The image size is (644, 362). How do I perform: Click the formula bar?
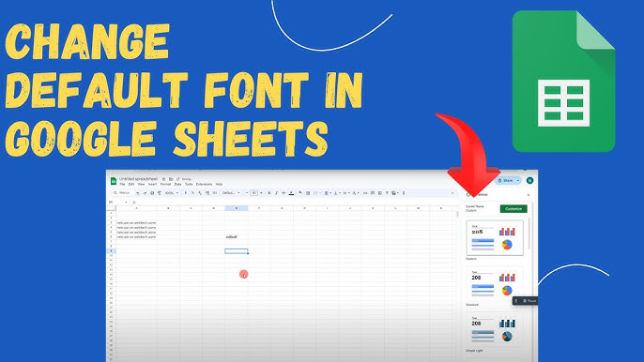coord(296,203)
